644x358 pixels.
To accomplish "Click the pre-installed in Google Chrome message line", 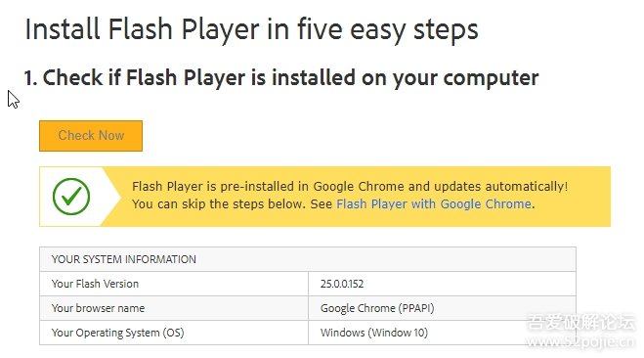I will click(x=350, y=187).
